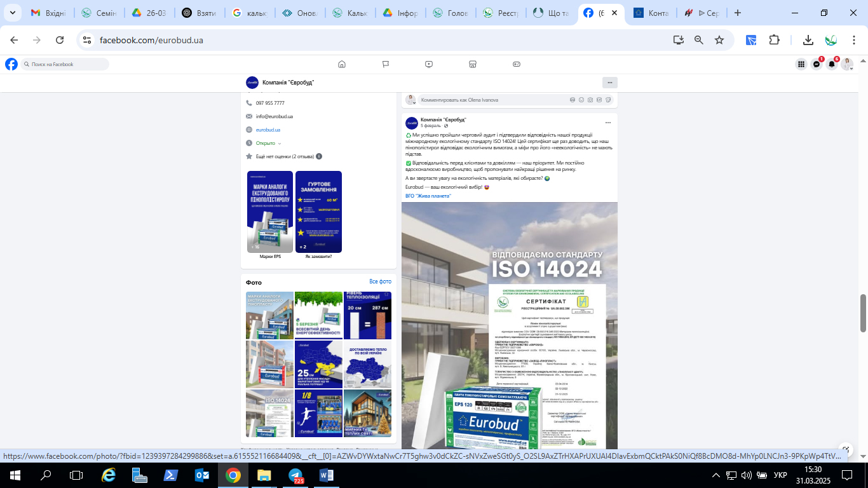Screen dimensions: 868x488
Task: Click the post date '5 февраль'
Action: 431,126
